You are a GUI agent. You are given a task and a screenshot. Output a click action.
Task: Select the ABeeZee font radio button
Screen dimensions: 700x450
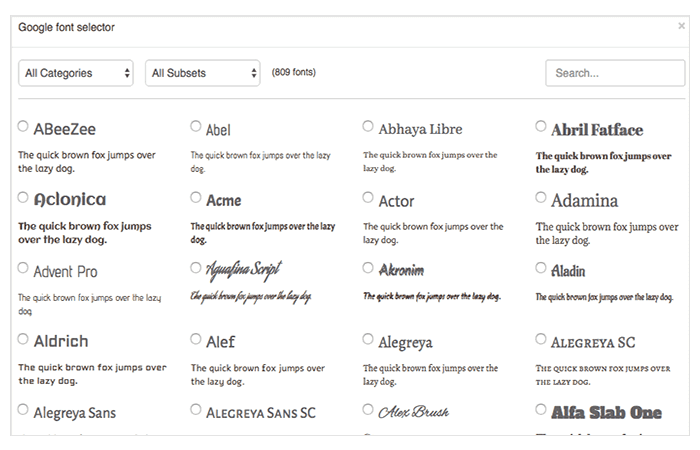(x=23, y=127)
